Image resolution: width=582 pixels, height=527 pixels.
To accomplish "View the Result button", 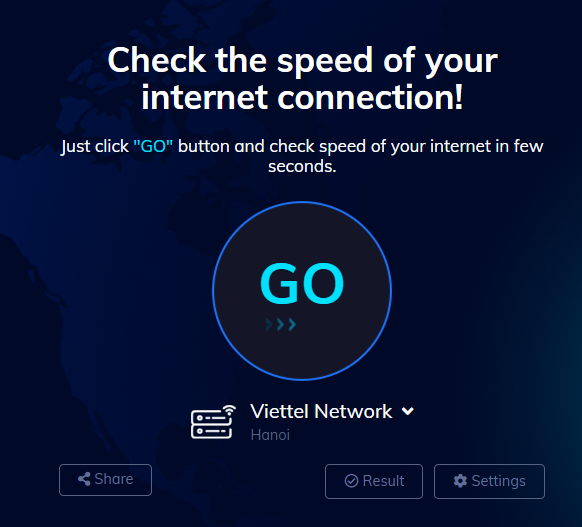I will click(x=374, y=481).
